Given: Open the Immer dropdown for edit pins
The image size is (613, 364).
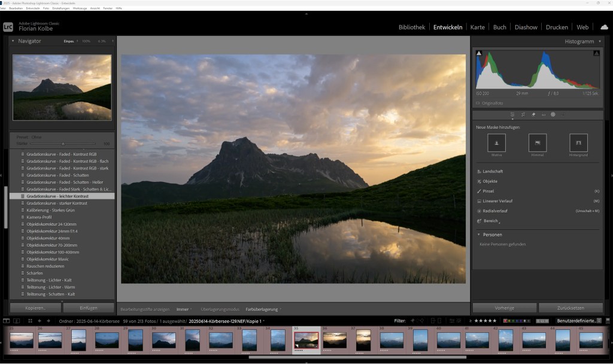Looking at the screenshot, I should [x=186, y=310].
